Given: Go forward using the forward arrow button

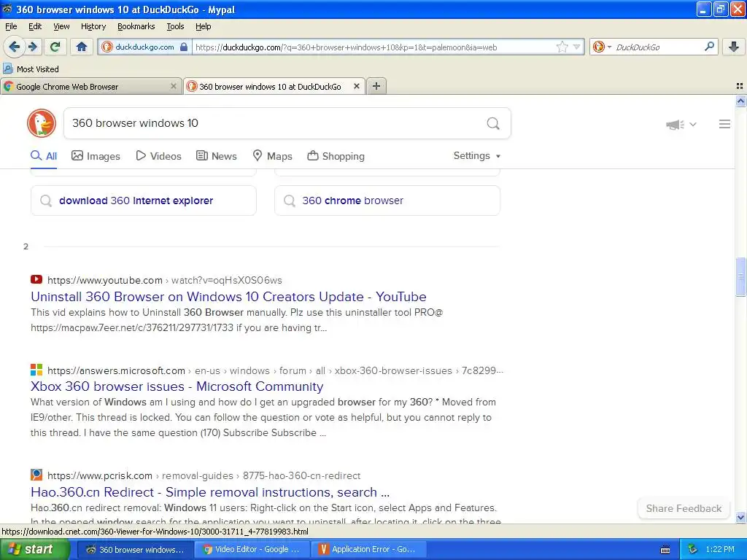Looking at the screenshot, I should pyautogui.click(x=32, y=47).
